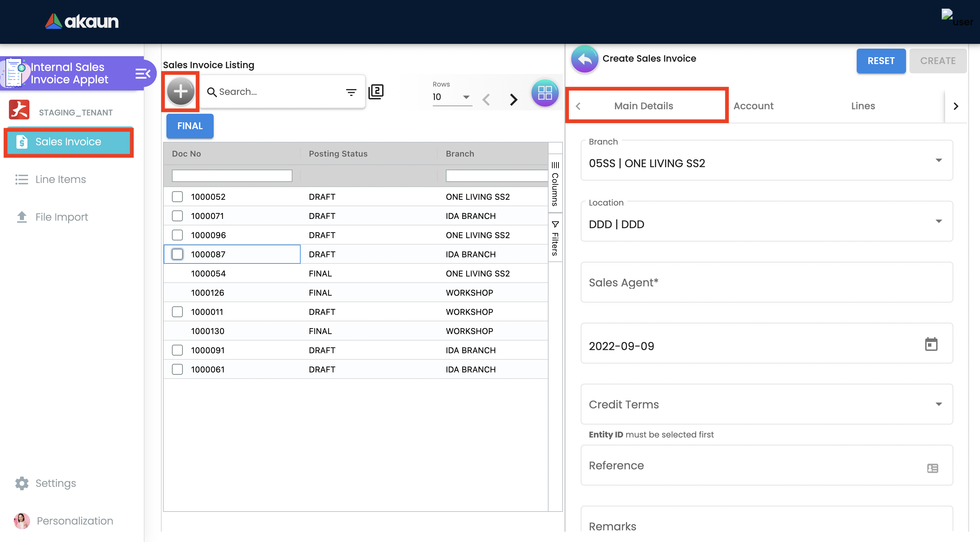The image size is (980, 542).
Task: Click the plus icon to add invoice
Action: tap(181, 91)
